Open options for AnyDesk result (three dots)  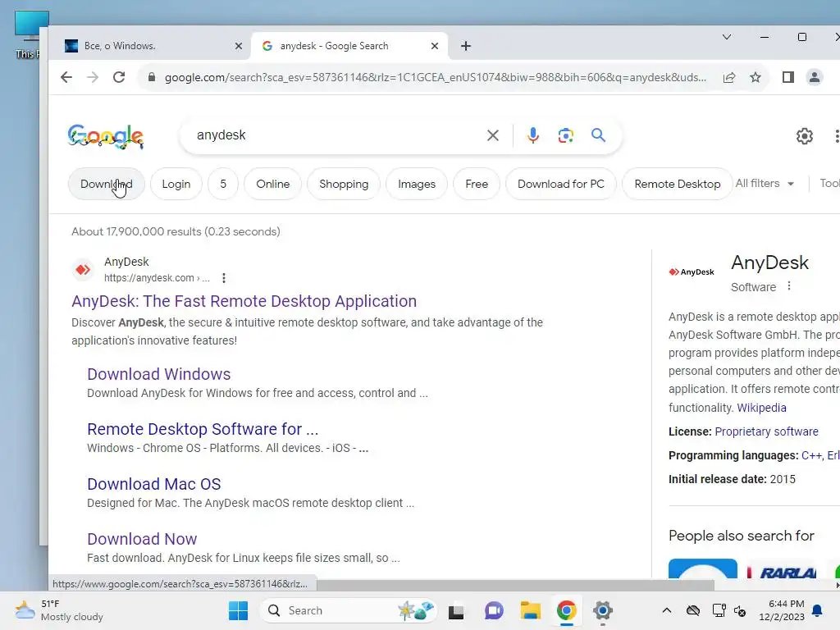tap(224, 278)
